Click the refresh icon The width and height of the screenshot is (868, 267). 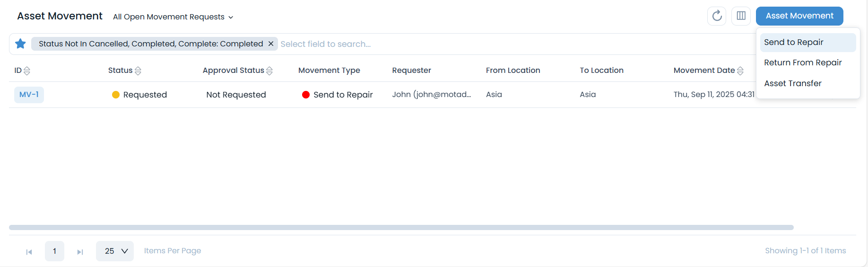(x=717, y=16)
